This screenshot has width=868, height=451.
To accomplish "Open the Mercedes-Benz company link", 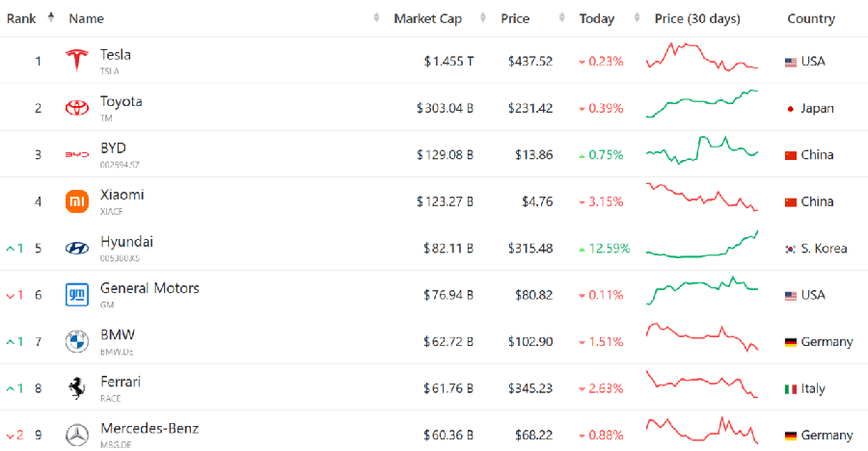I will coord(149,428).
